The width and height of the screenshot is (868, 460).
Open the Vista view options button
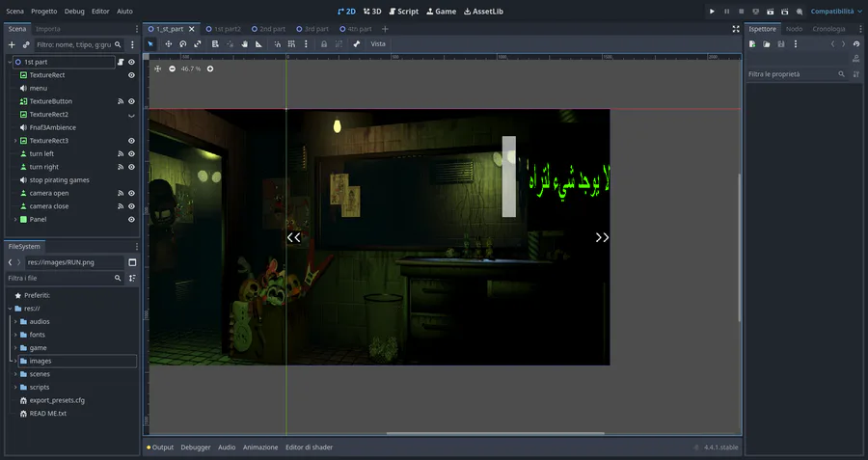coord(378,44)
